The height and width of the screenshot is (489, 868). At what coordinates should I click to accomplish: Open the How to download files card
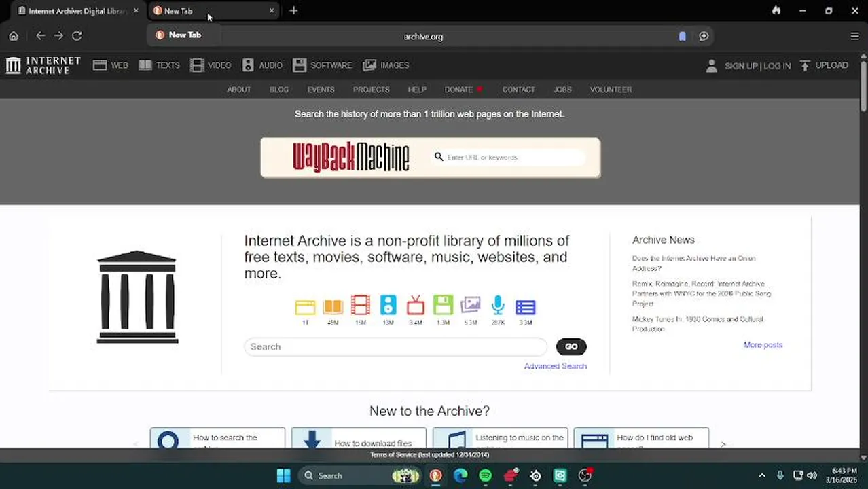(359, 439)
